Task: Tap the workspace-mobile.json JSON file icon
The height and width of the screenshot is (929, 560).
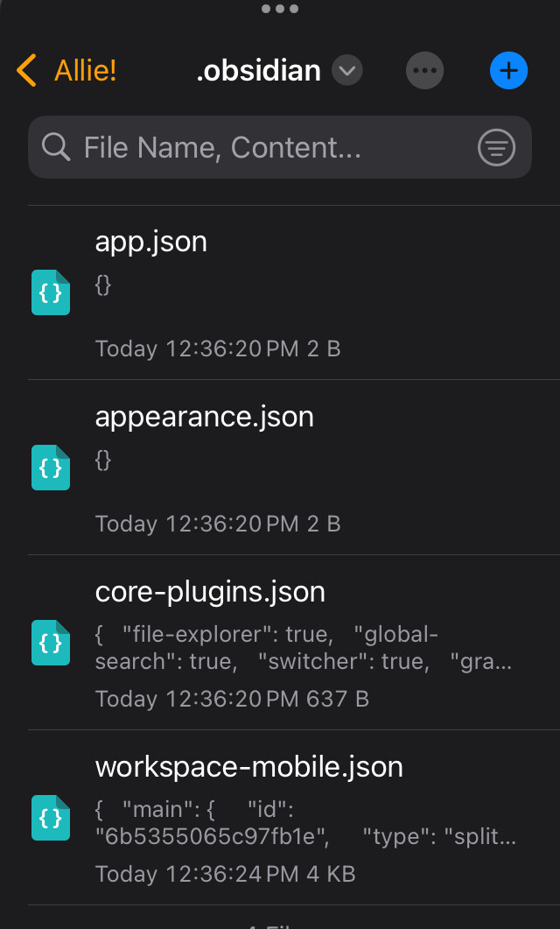Action: pyautogui.click(x=51, y=818)
